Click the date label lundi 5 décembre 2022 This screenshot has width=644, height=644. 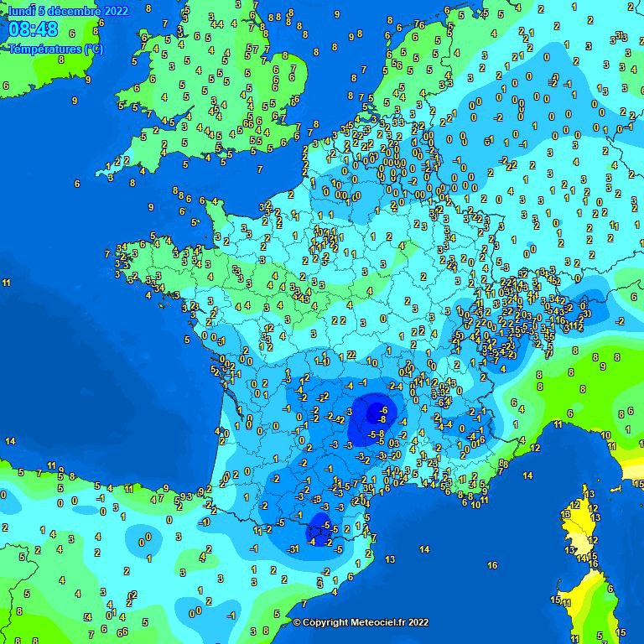[x=68, y=11]
